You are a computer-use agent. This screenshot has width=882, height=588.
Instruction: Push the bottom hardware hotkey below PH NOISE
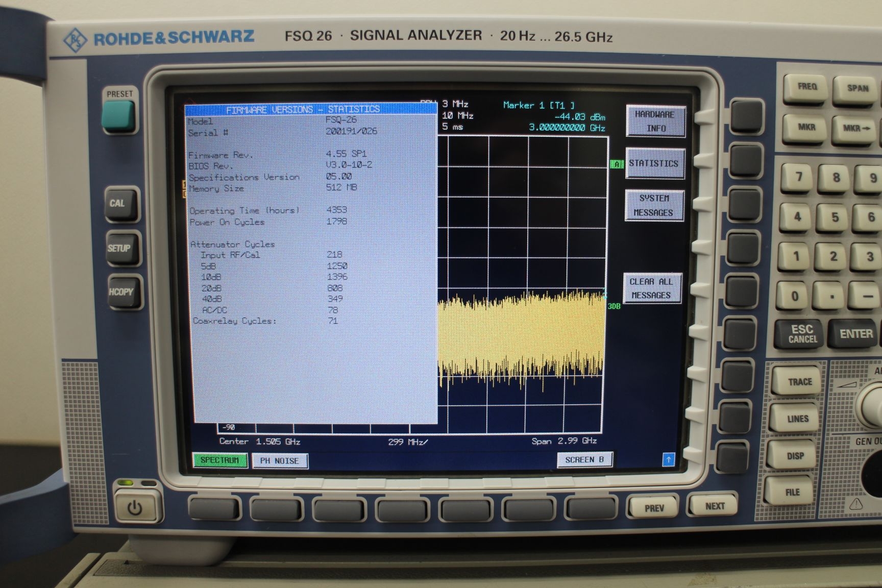pyautogui.click(x=276, y=509)
